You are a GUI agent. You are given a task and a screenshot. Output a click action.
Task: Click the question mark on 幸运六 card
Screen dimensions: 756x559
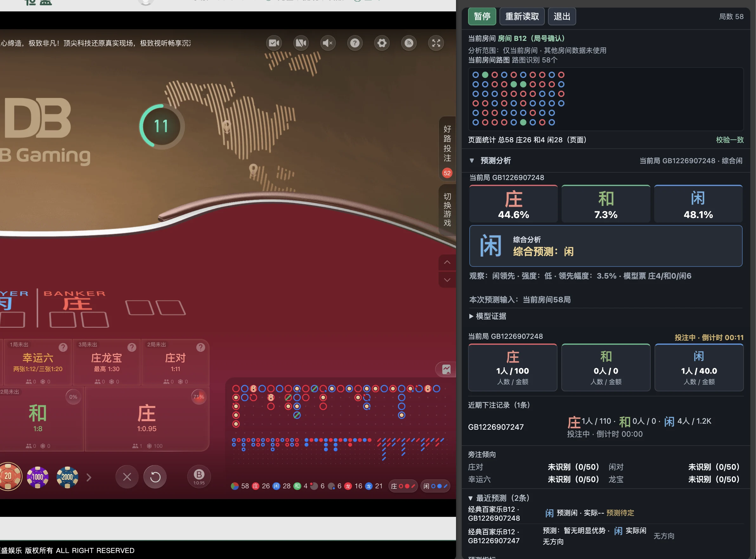coord(63,347)
